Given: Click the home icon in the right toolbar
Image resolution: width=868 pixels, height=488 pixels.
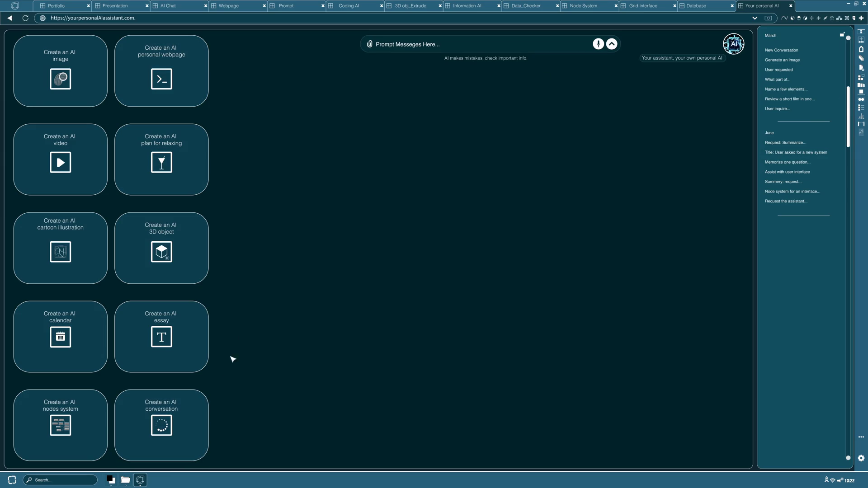Looking at the screenshot, I should 861,49.
